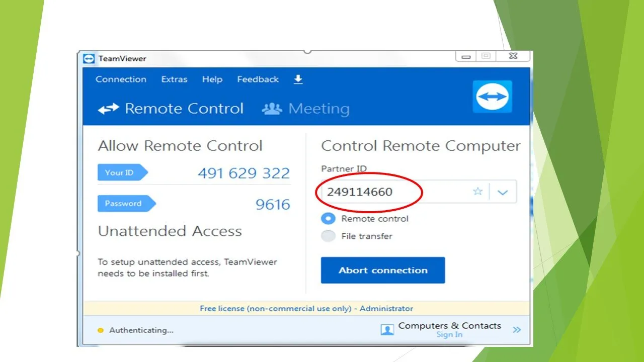The width and height of the screenshot is (644, 362).
Task: Click the Password label tag
Action: tap(127, 204)
